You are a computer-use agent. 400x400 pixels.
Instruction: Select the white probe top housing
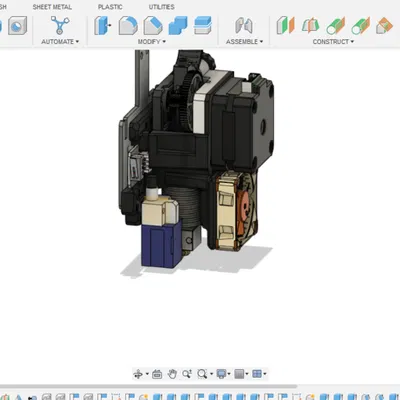159,208
